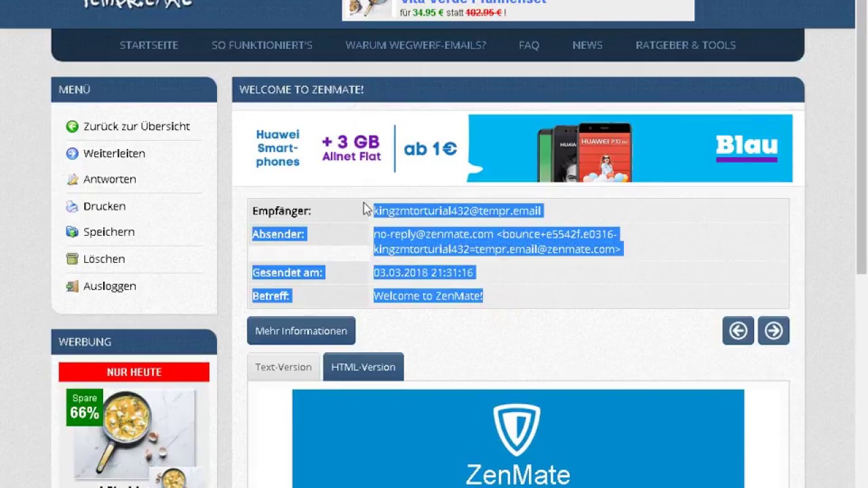Choose Antworten in the sidebar menu

point(110,180)
